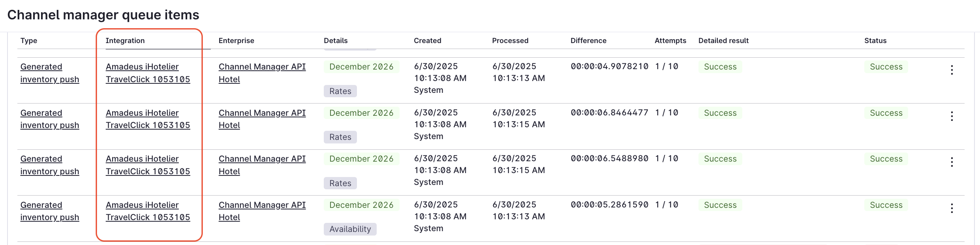
Task: Click the Status Success badge in the third row
Action: point(886,159)
